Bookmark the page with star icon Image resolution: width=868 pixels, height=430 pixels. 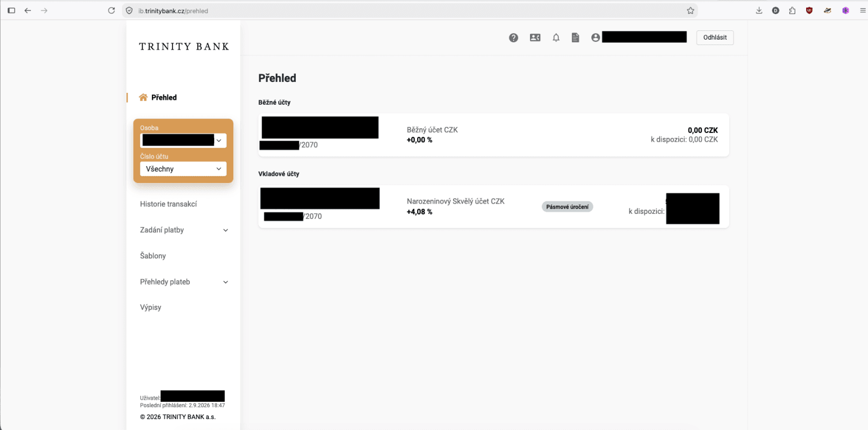[x=691, y=10]
